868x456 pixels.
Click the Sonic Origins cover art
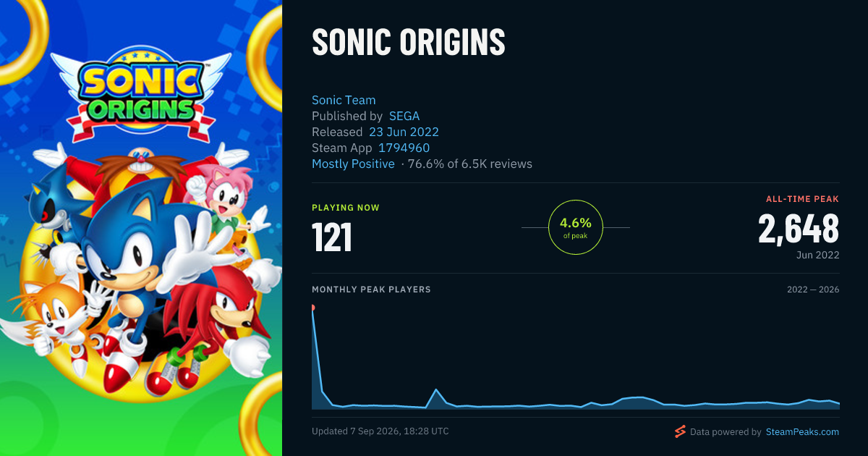point(141,228)
